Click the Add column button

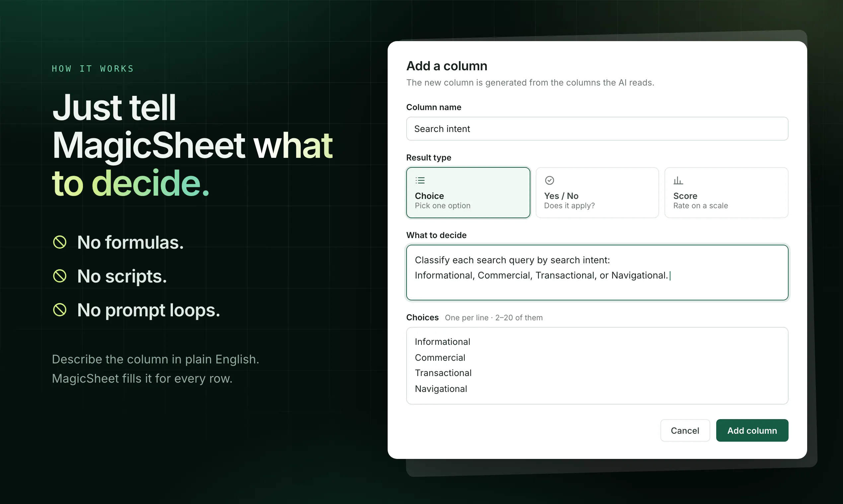(x=752, y=430)
